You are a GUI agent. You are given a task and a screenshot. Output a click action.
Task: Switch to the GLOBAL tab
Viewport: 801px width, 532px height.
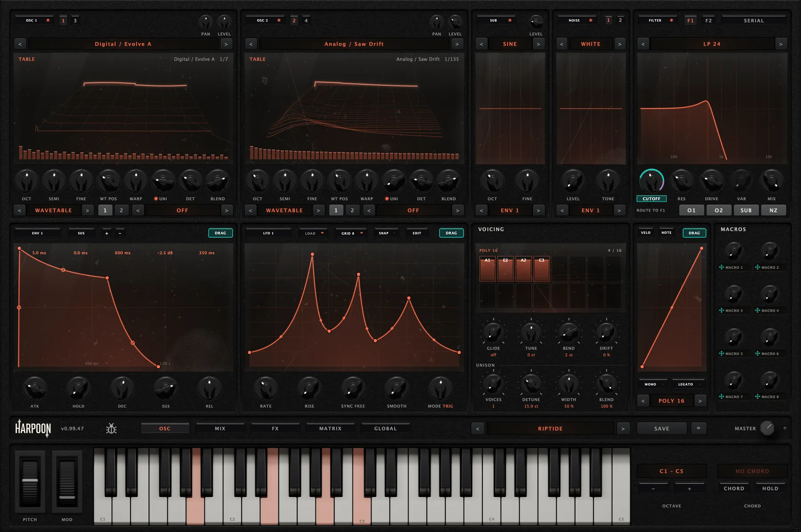385,428
